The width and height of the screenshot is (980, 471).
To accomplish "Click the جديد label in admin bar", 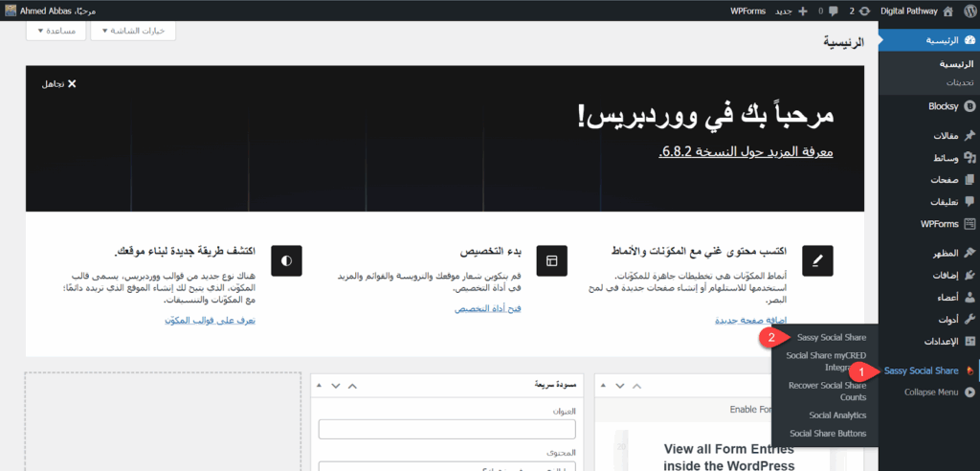I will 785,11.
